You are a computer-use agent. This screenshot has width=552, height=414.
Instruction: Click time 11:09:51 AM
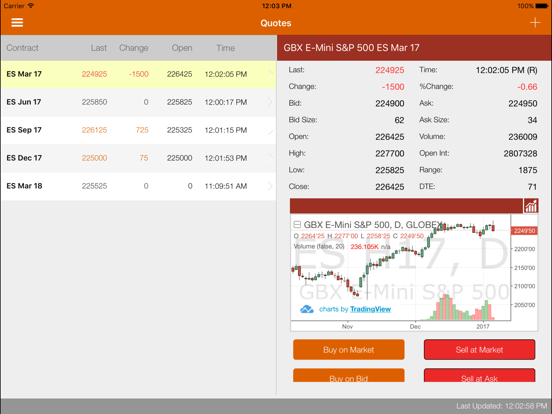coord(226,186)
